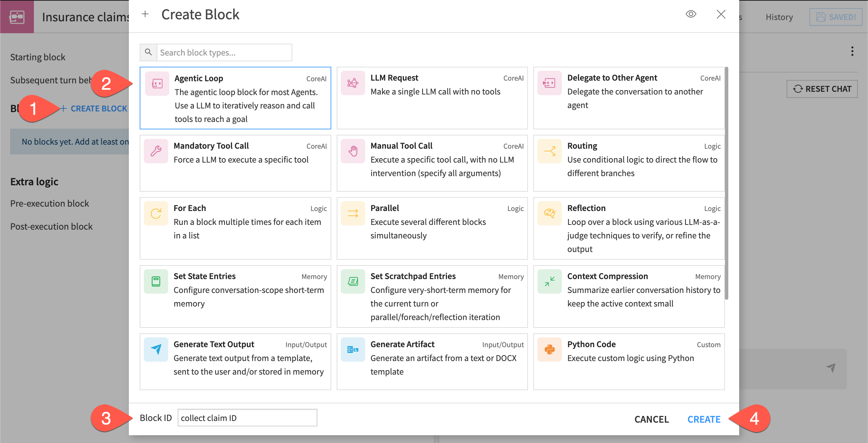The image size is (868, 443).
Task: Toggle the preview eye icon
Action: pyautogui.click(x=691, y=14)
